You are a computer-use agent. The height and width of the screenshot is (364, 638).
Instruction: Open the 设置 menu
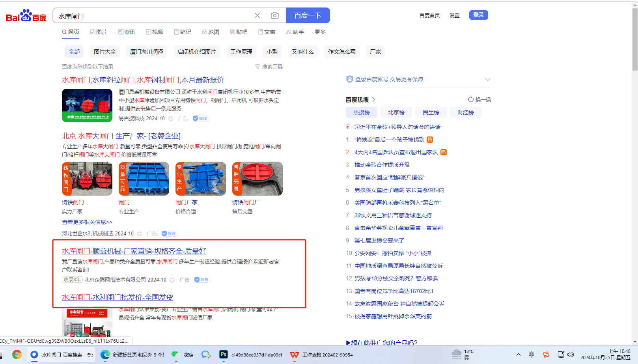tap(454, 15)
